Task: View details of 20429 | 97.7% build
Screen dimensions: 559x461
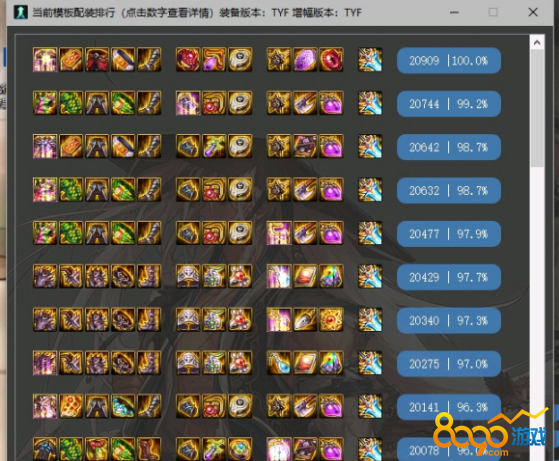Action: [449, 277]
